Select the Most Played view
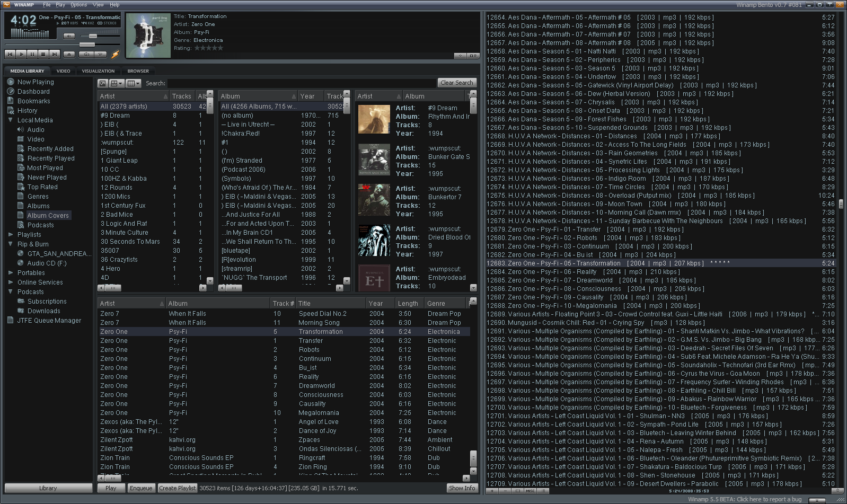Screen dimensions: 847x504 coord(45,168)
